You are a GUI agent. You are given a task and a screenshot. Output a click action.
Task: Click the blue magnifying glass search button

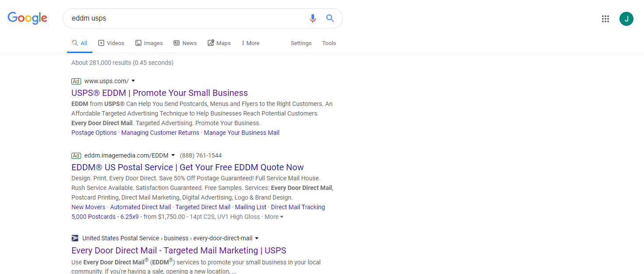(330, 18)
